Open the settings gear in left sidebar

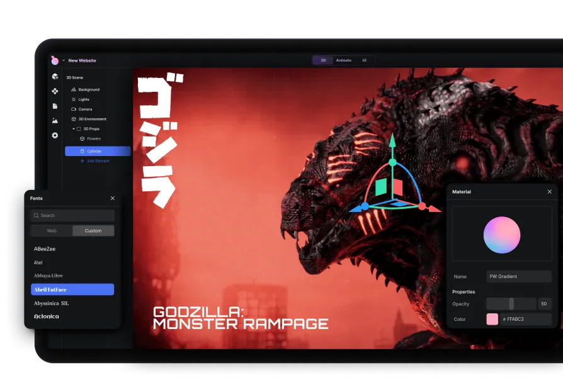tap(55, 135)
